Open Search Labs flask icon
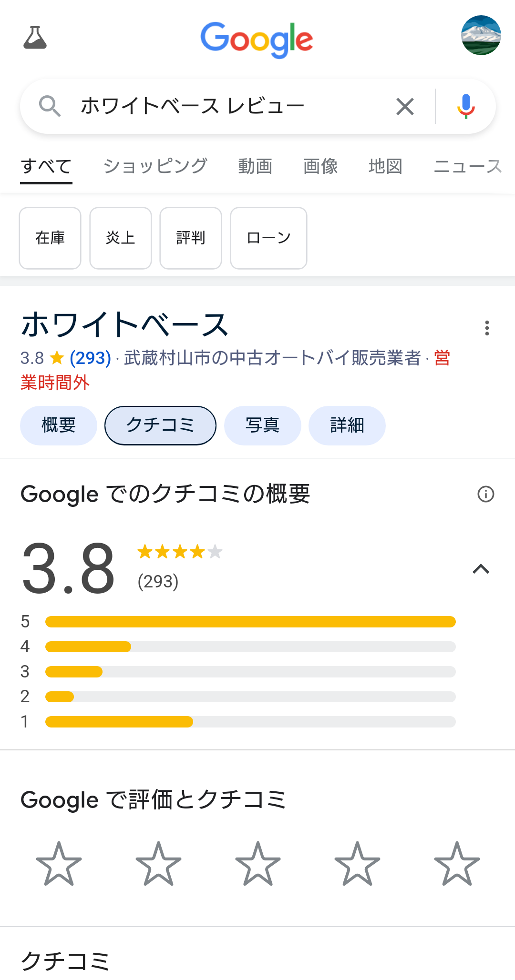This screenshot has height=980, width=515. pos(35,38)
